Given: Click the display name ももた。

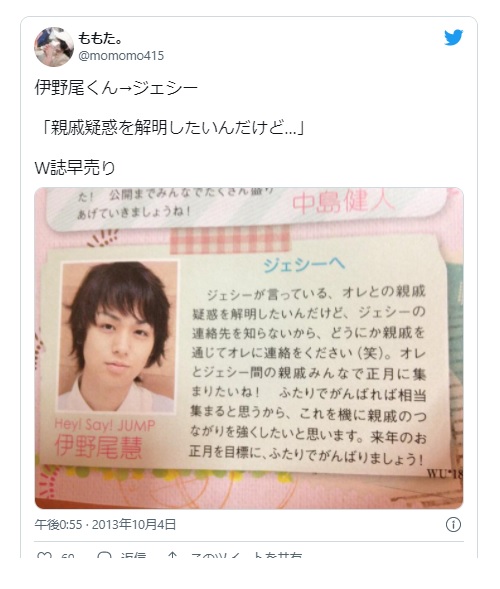Looking at the screenshot, I should pyautogui.click(x=100, y=38).
